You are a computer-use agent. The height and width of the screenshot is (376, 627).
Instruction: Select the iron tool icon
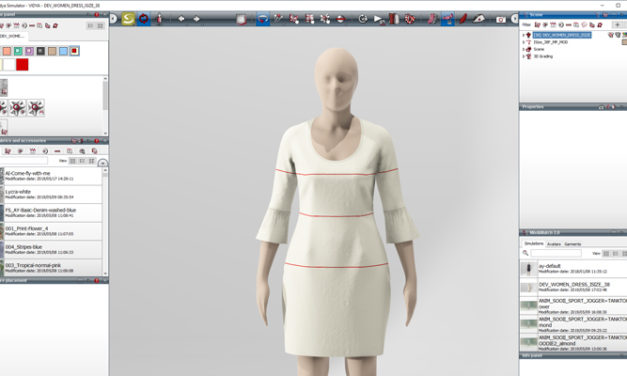(x=479, y=19)
